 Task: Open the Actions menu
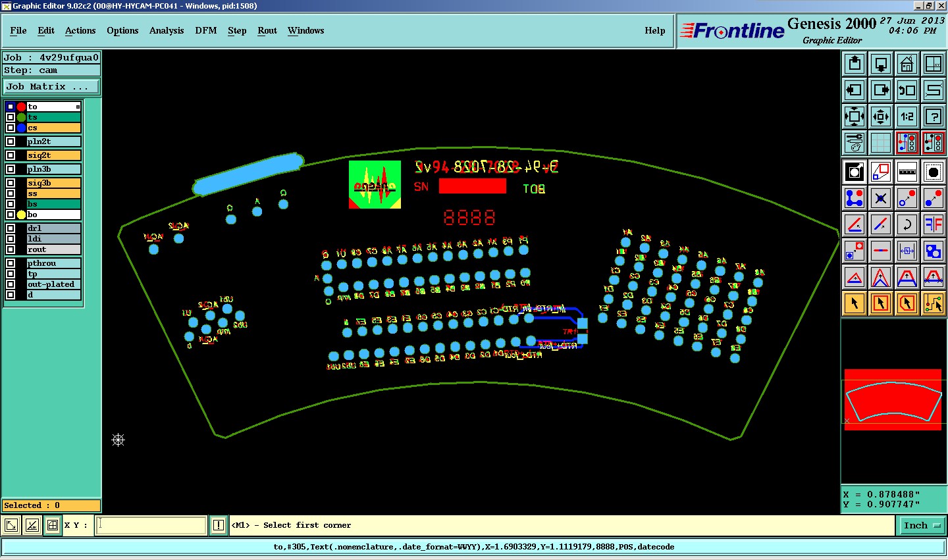tap(80, 30)
